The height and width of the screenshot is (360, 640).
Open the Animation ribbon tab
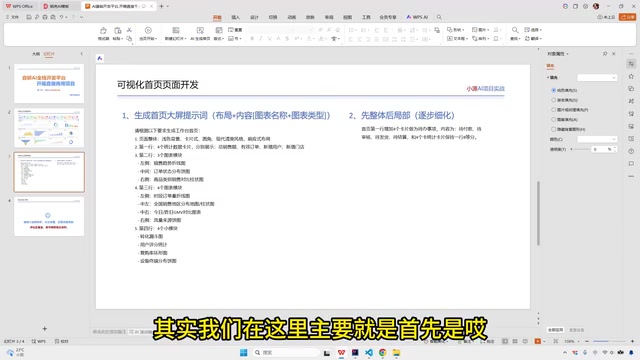point(291,17)
